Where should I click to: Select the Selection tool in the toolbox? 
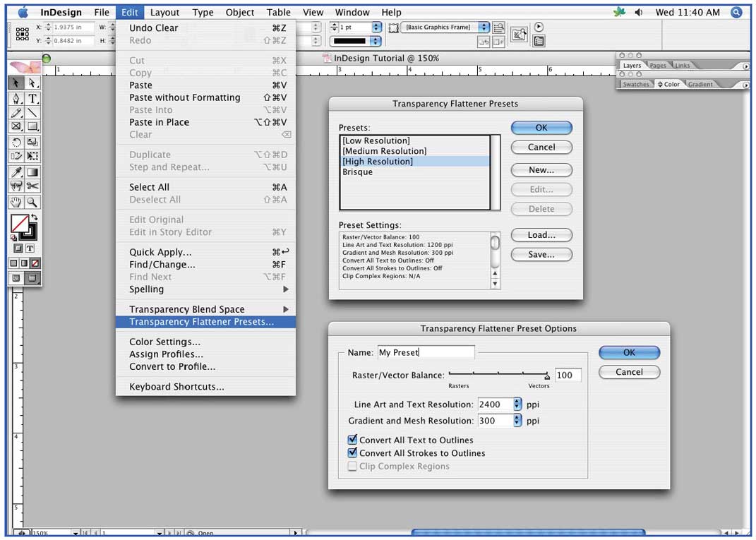click(16, 83)
